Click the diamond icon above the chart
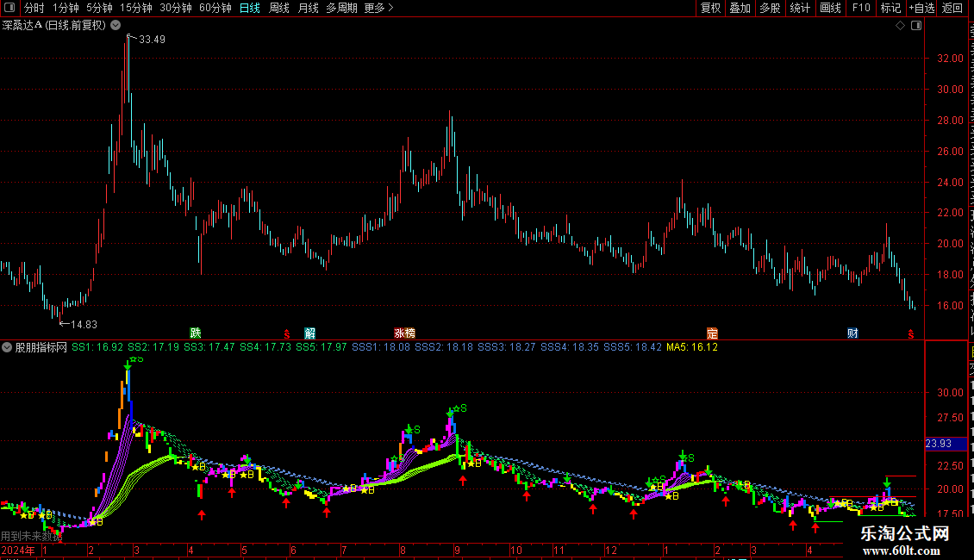This screenshot has width=974, height=560. [x=900, y=26]
